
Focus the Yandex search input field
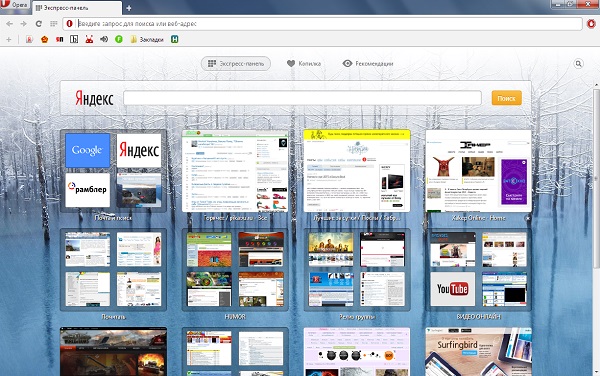302,98
